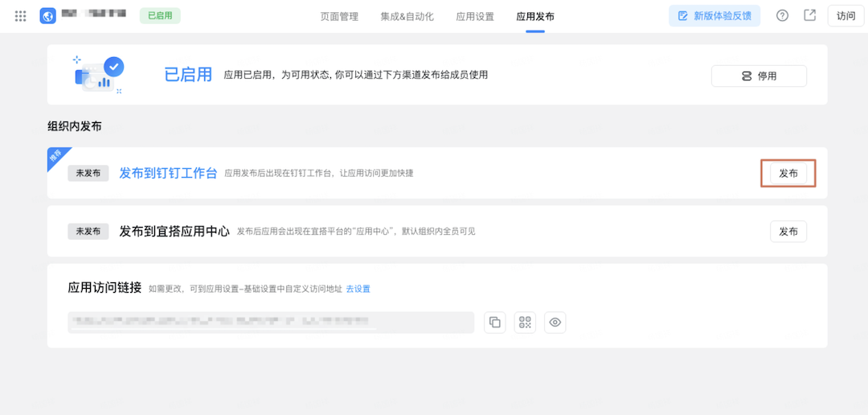Show QR code for the access link
The height and width of the screenshot is (415, 868).
pyautogui.click(x=526, y=323)
